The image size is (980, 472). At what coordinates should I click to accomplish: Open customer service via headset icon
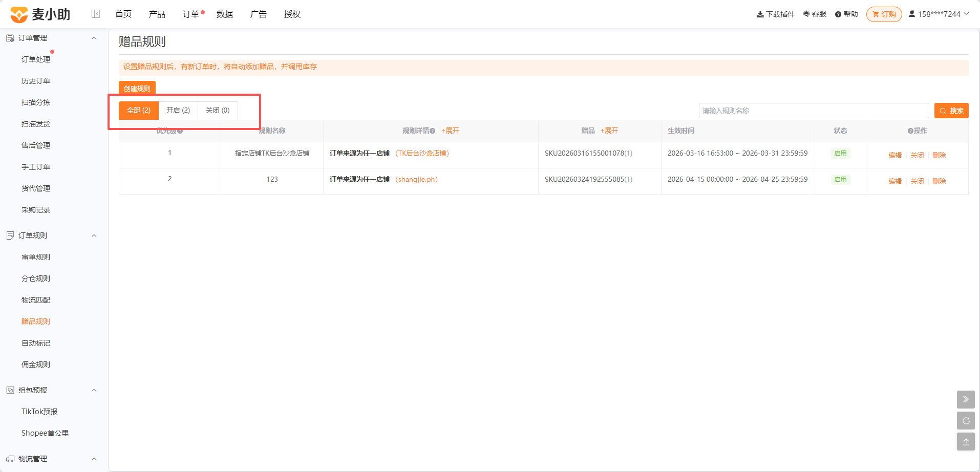806,14
